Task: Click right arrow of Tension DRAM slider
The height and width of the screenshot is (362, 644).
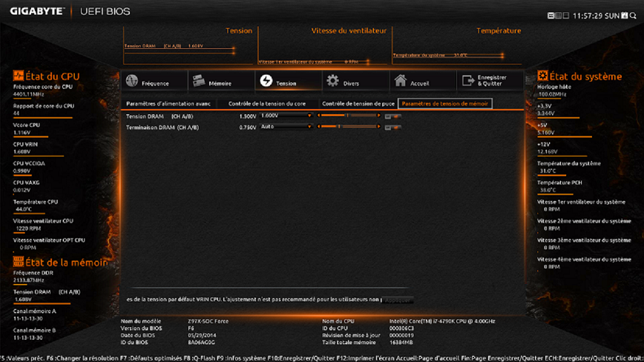Action: click(x=378, y=115)
